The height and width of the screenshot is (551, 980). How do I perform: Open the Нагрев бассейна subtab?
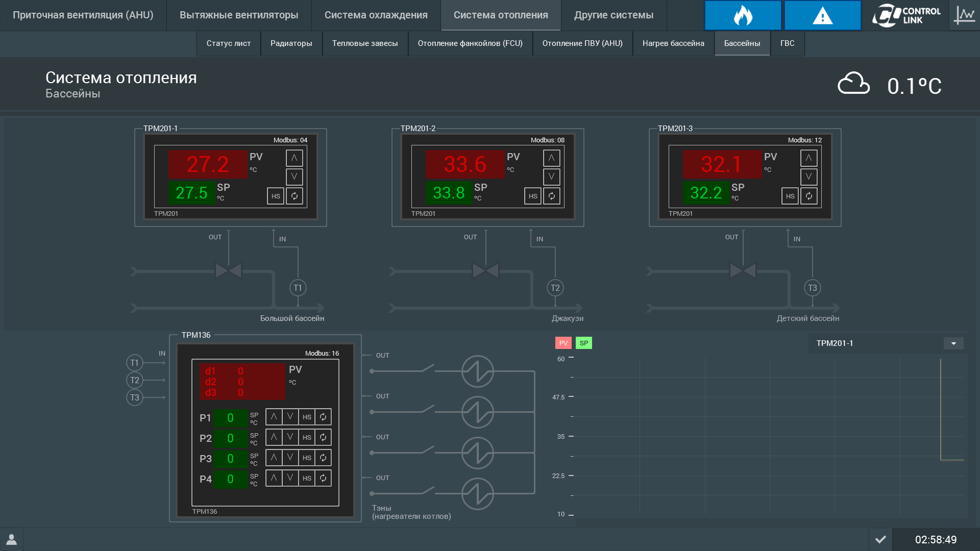pos(673,43)
